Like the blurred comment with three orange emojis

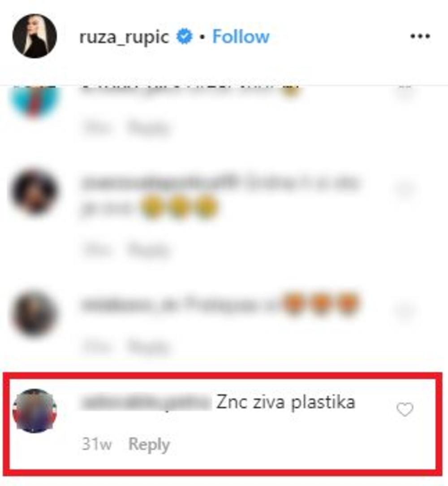click(x=404, y=311)
